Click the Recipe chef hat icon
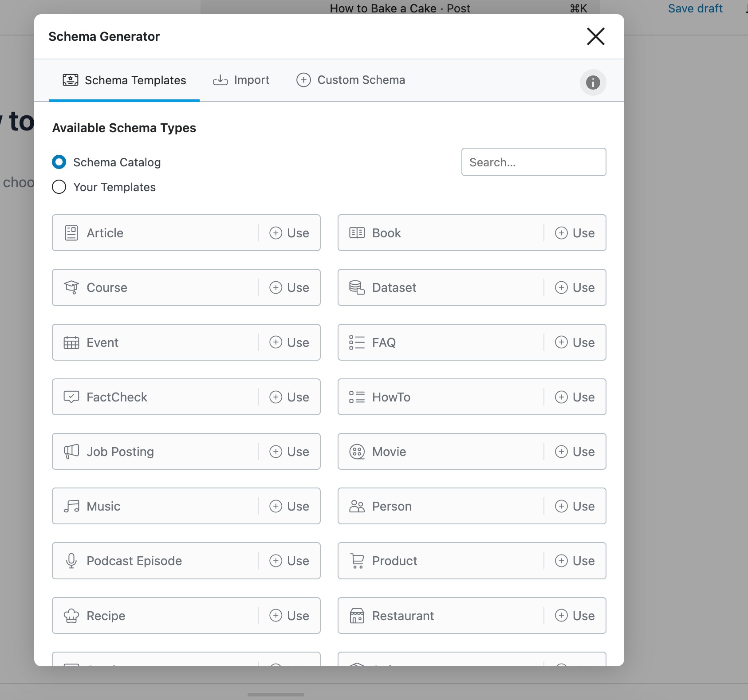This screenshot has width=748, height=700. 71,616
